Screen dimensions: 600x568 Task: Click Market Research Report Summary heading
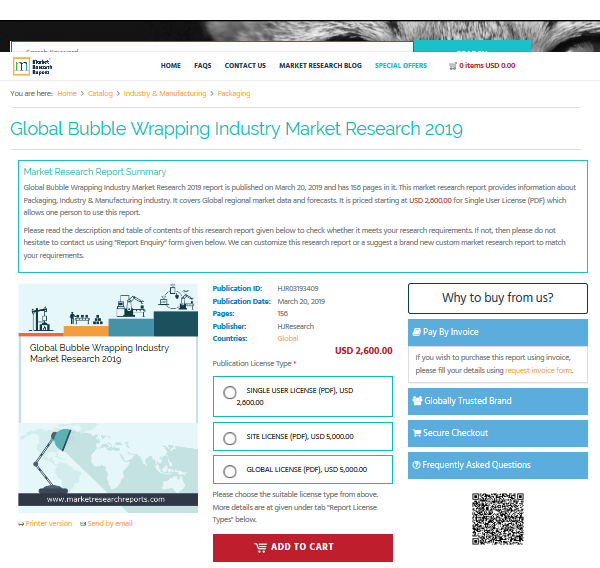(95, 172)
